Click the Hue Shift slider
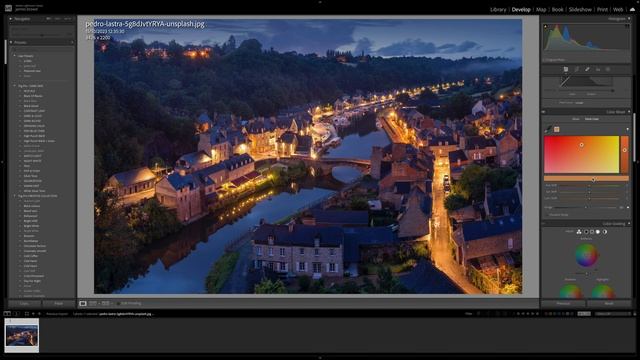The width and height of the screenshot is (640, 360). 589,186
